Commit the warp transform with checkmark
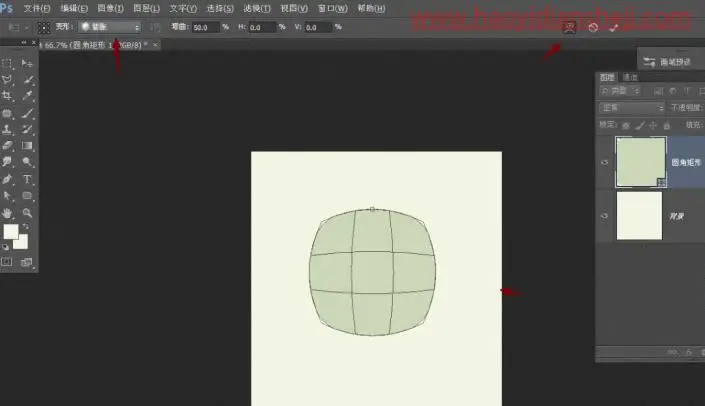 click(613, 27)
